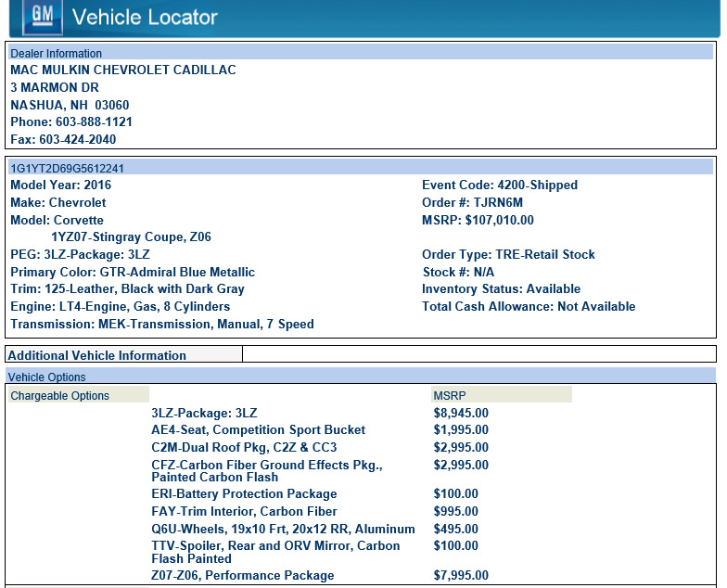
Task: Click FAY-Trim Interior, Carbon Fiber option
Action: coord(244,512)
